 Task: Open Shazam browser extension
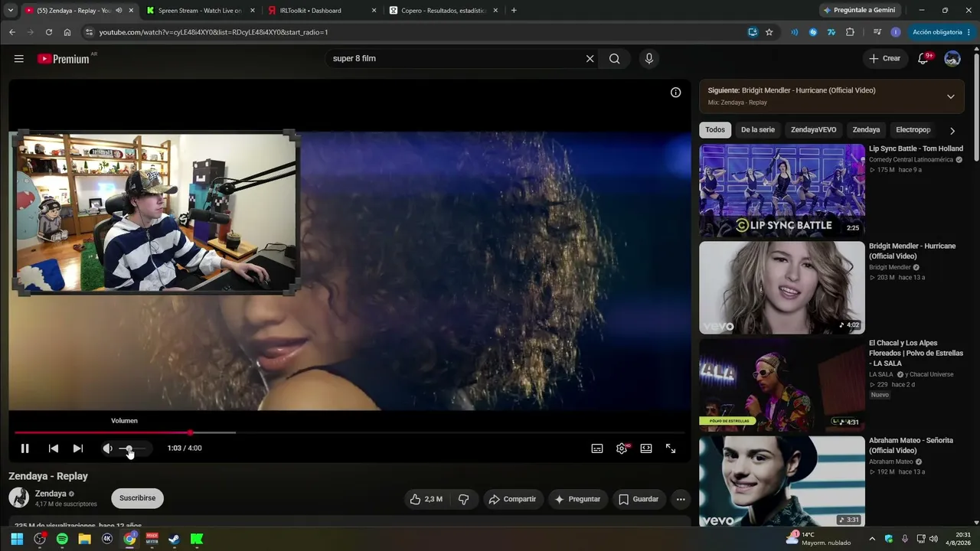(x=813, y=32)
